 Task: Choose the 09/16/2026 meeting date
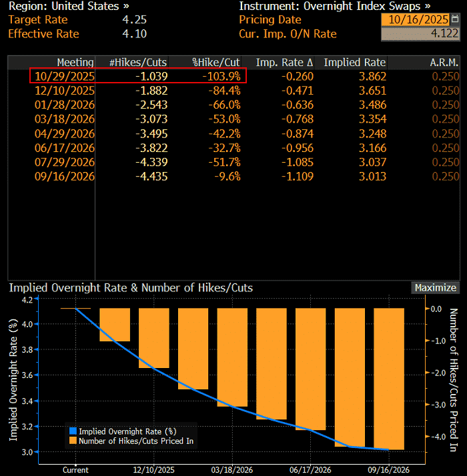pos(65,177)
